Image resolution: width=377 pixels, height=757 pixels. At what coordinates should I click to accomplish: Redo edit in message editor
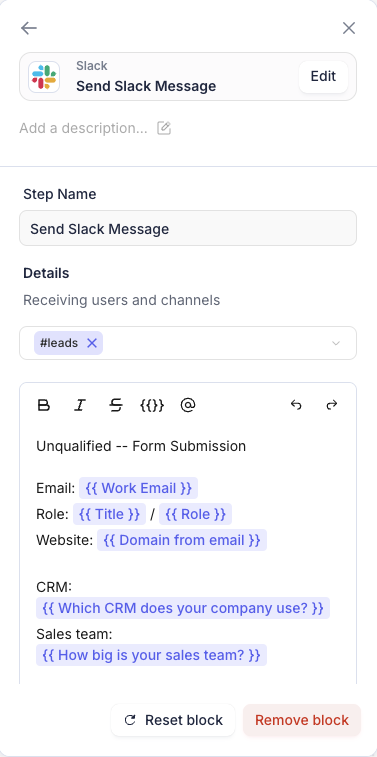click(332, 405)
